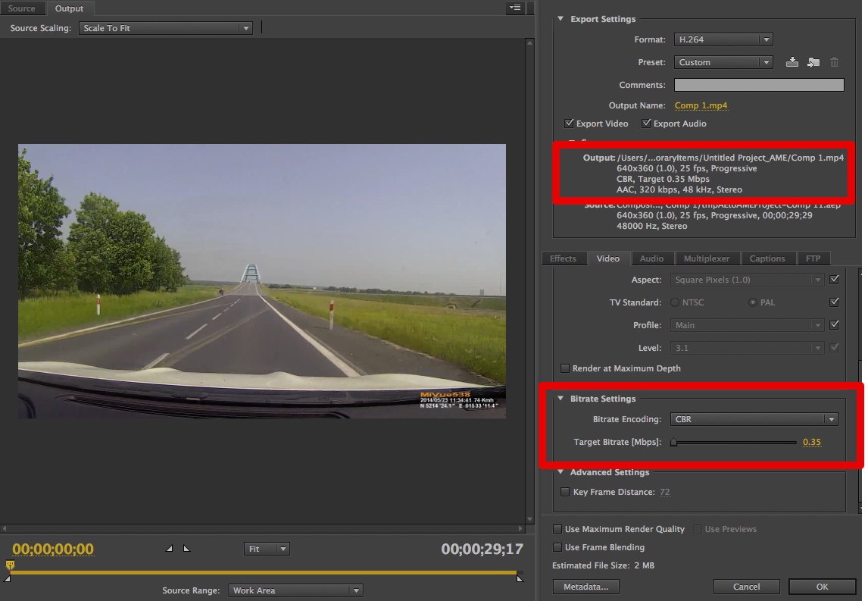Image resolution: width=868 pixels, height=601 pixels.
Task: Open the Format dropdown showing H.264
Action: coord(722,39)
